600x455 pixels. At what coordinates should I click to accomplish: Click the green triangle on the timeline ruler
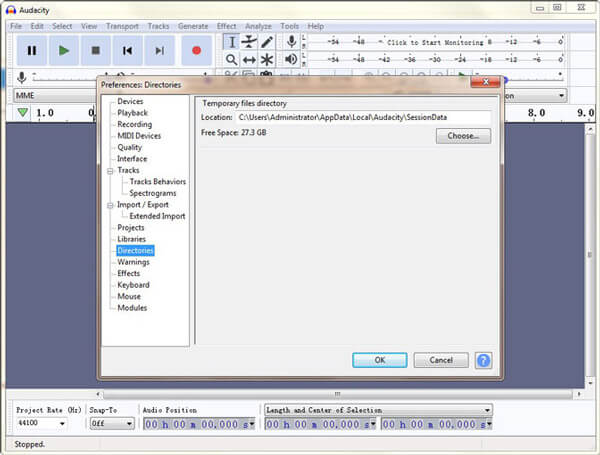(x=23, y=113)
